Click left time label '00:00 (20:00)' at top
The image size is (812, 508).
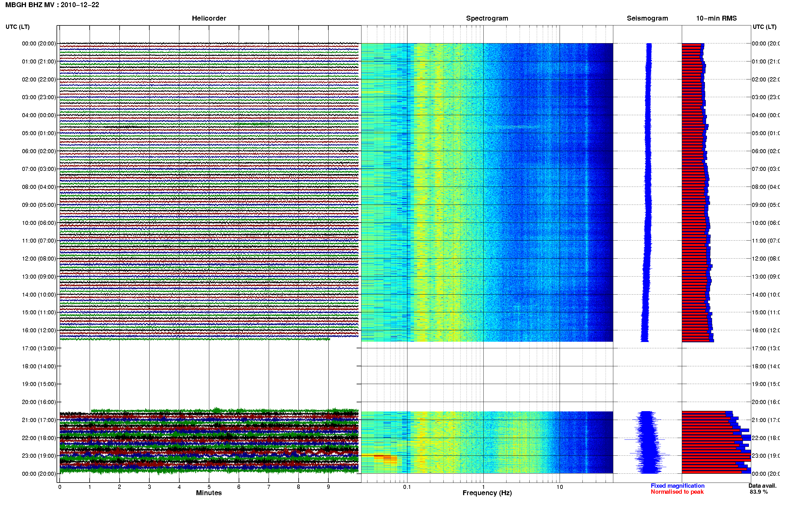(x=39, y=43)
